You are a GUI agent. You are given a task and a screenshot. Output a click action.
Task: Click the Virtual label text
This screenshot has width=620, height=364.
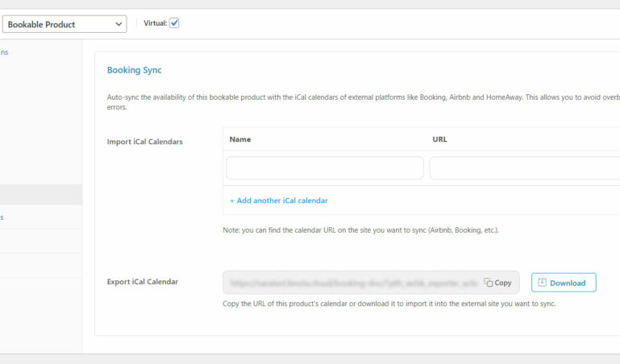pos(156,23)
